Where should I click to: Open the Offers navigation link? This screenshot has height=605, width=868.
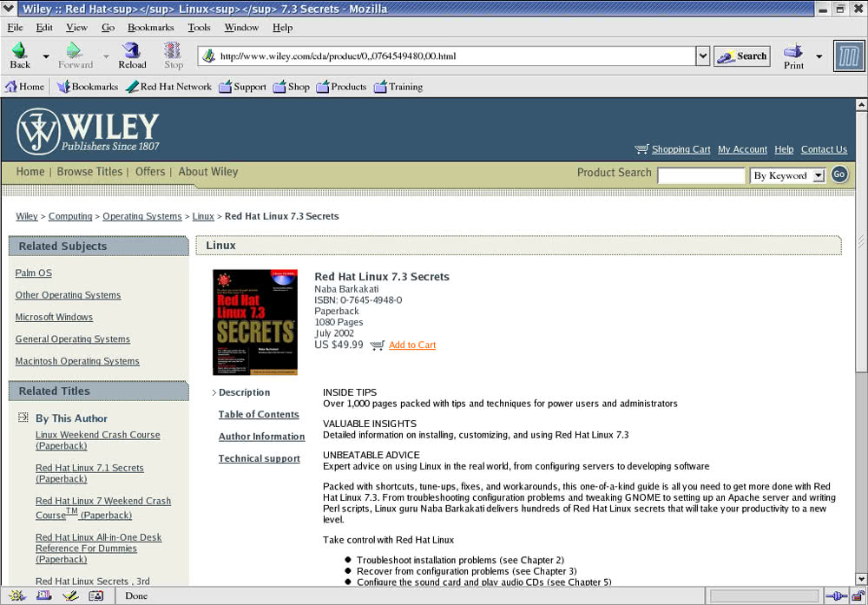tap(150, 172)
